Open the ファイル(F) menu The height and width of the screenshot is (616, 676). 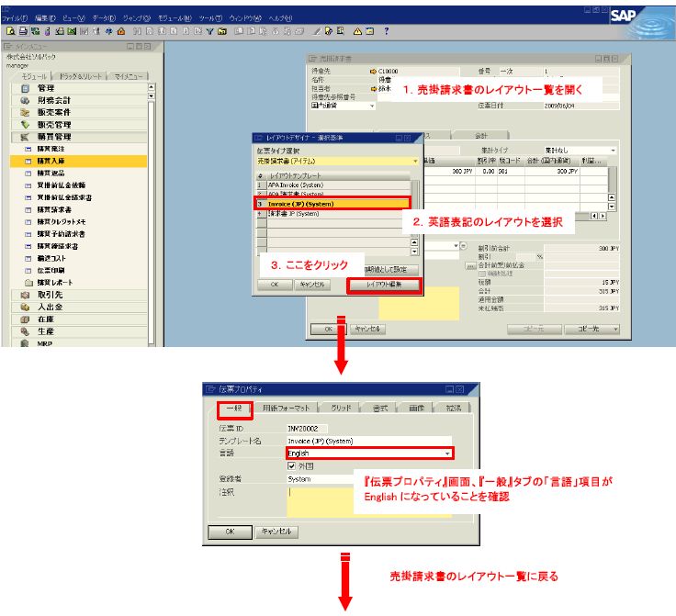pos(15,18)
